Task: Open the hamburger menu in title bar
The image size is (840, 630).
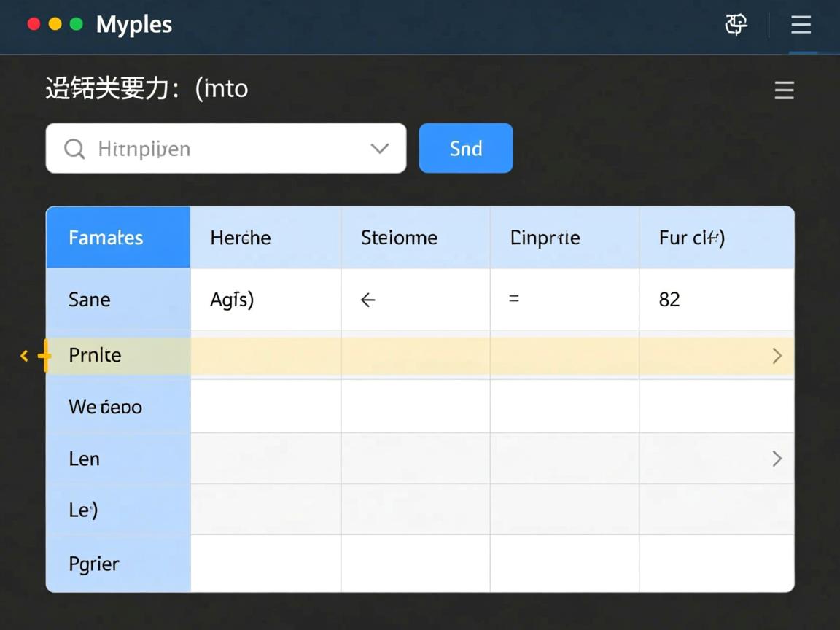Action: pyautogui.click(x=801, y=25)
